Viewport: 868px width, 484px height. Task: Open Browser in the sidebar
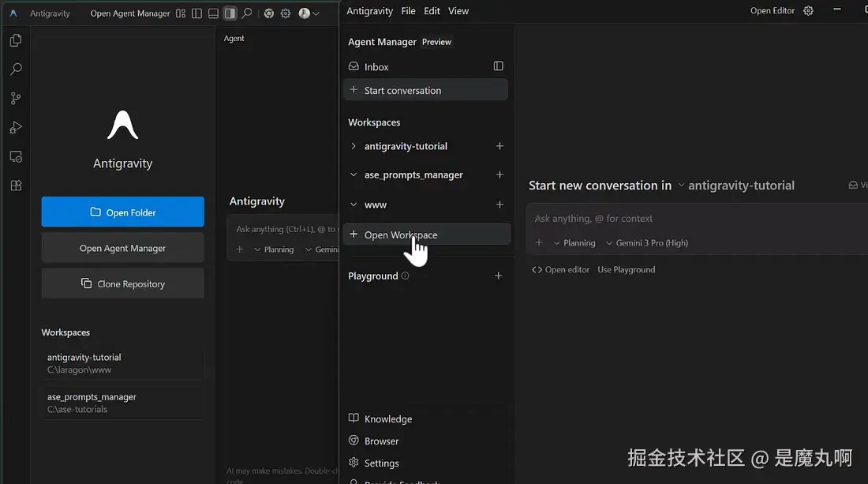pyautogui.click(x=374, y=441)
